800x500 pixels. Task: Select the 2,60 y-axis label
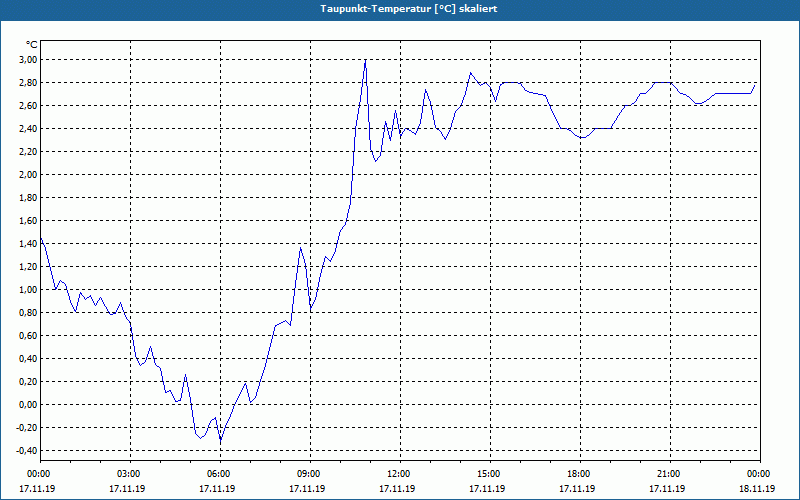tap(29, 106)
